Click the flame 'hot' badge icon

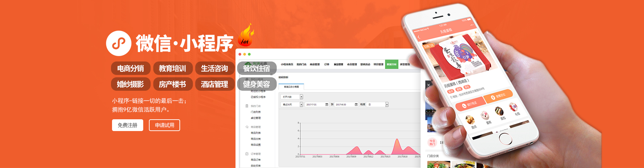(x=246, y=35)
